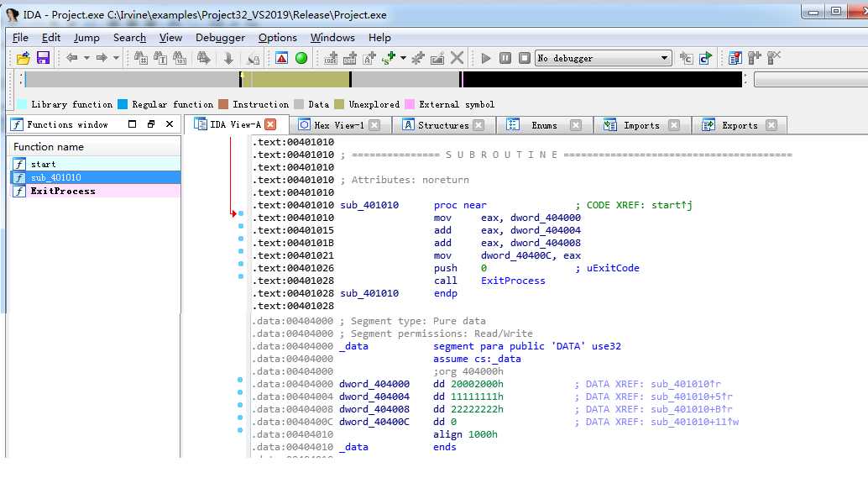Click the rightmost debugger toolbar icon with X
The height and width of the screenshot is (478, 868).
(x=773, y=58)
